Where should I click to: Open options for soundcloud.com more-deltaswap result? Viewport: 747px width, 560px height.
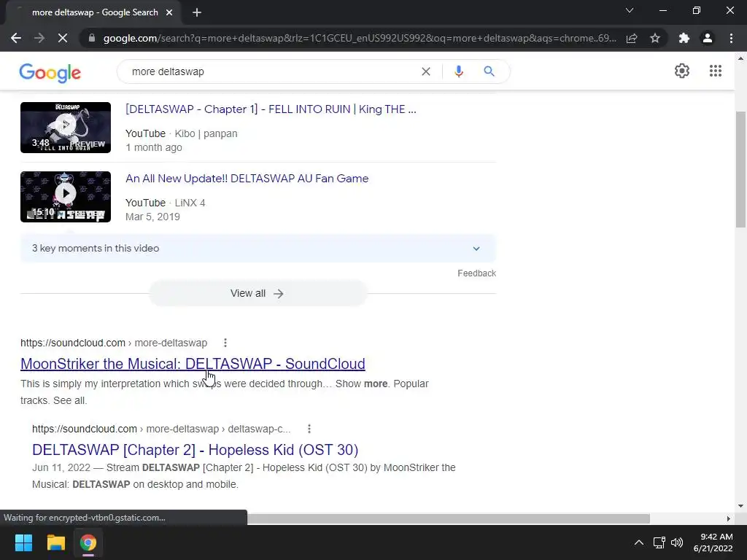point(225,343)
